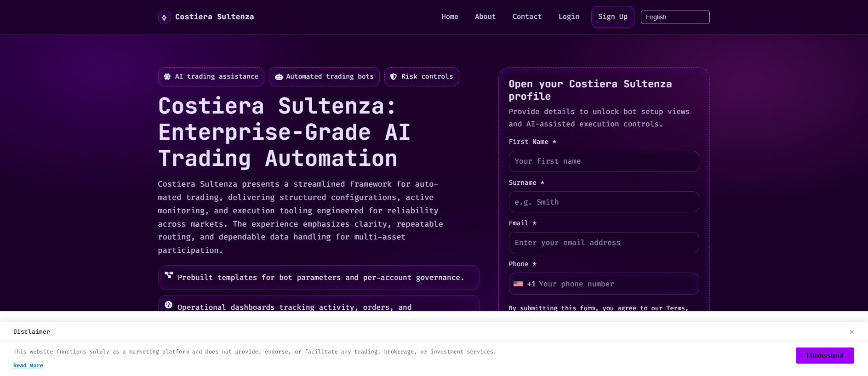Open the Login page

click(x=569, y=17)
